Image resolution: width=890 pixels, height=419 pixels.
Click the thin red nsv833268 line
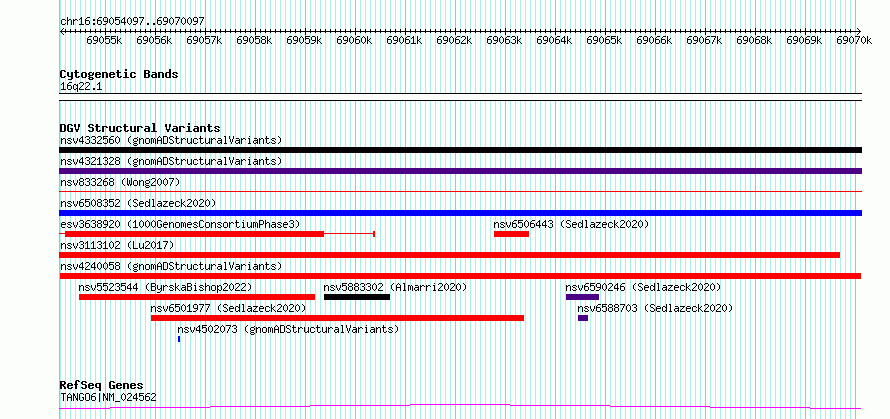coord(460,192)
